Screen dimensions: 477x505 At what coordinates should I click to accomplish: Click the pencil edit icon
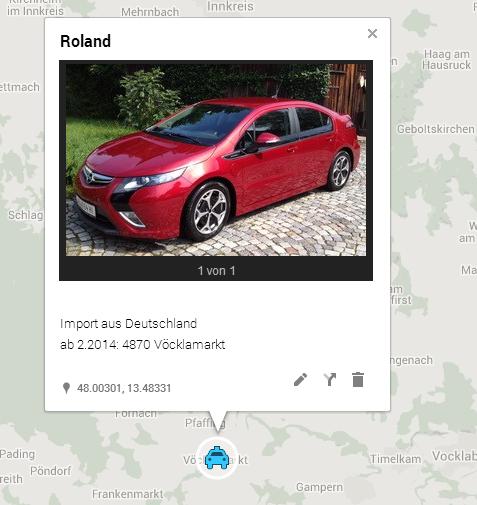coord(300,380)
